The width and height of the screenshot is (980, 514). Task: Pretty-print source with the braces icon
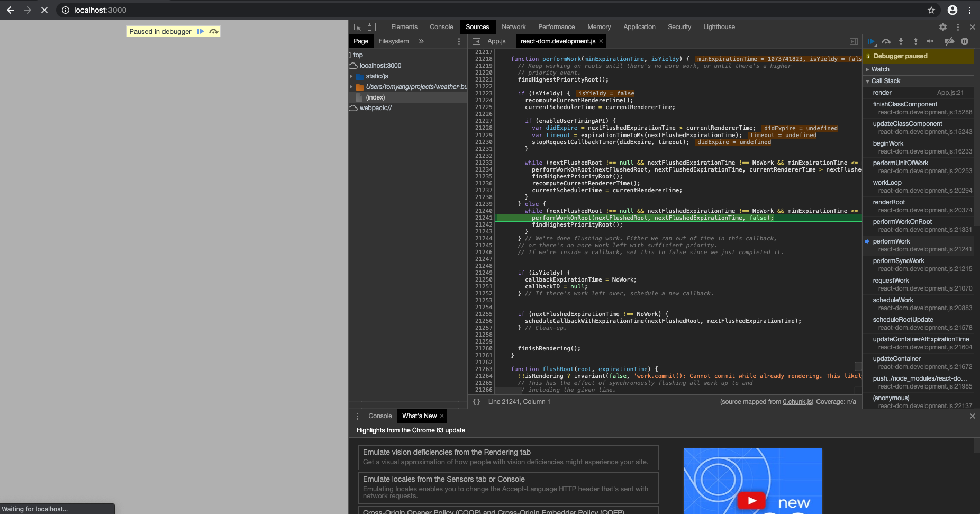pos(477,401)
